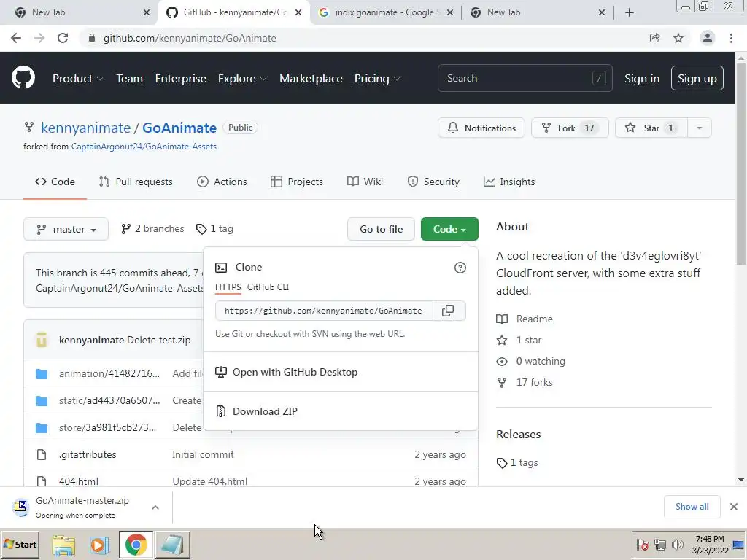Open the master branch dropdown
Screen dimensions: 747x560
coord(66,229)
